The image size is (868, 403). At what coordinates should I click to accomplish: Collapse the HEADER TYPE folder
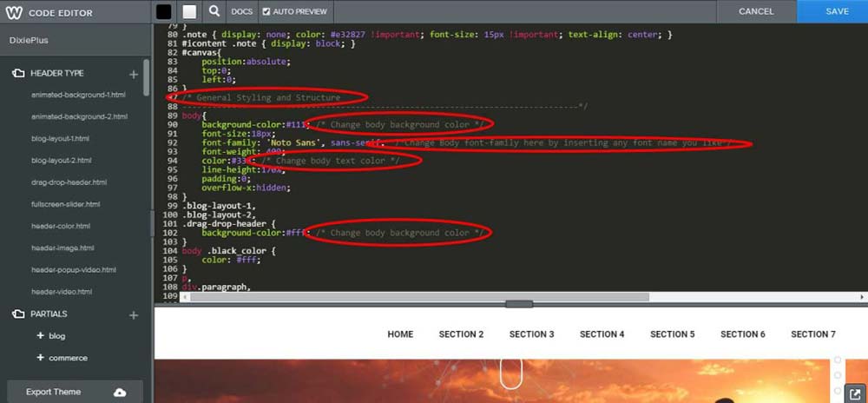coord(18,74)
